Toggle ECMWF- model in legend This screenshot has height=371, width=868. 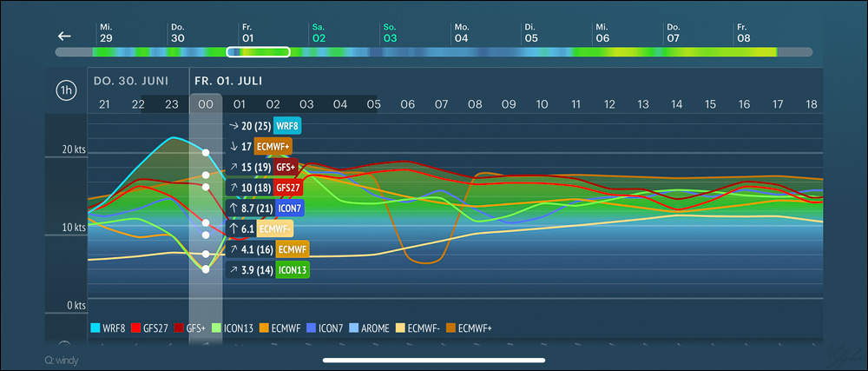418,328
